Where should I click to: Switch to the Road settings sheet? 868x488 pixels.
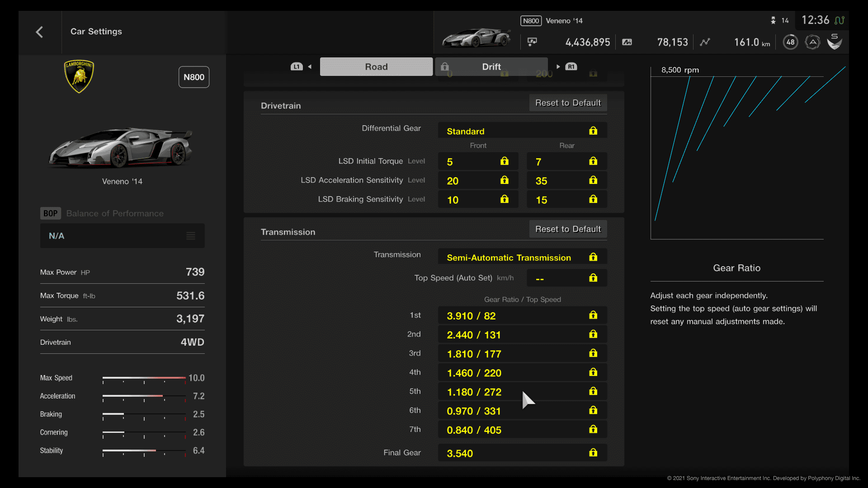point(376,67)
